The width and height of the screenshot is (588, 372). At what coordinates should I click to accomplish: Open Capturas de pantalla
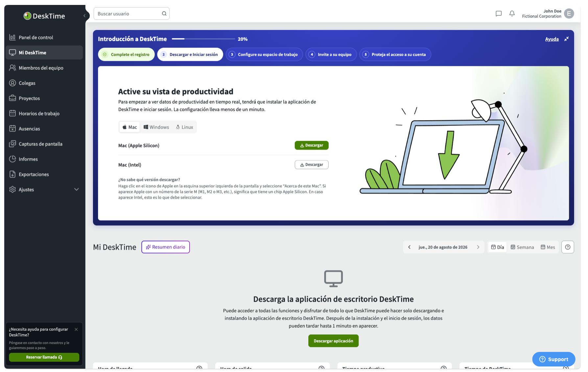point(44,144)
